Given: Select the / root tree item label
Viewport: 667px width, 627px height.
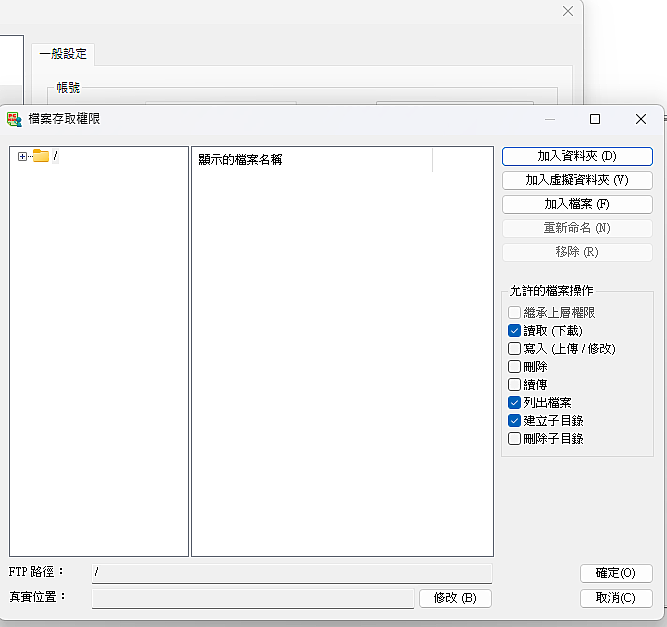Looking at the screenshot, I should 55,156.
